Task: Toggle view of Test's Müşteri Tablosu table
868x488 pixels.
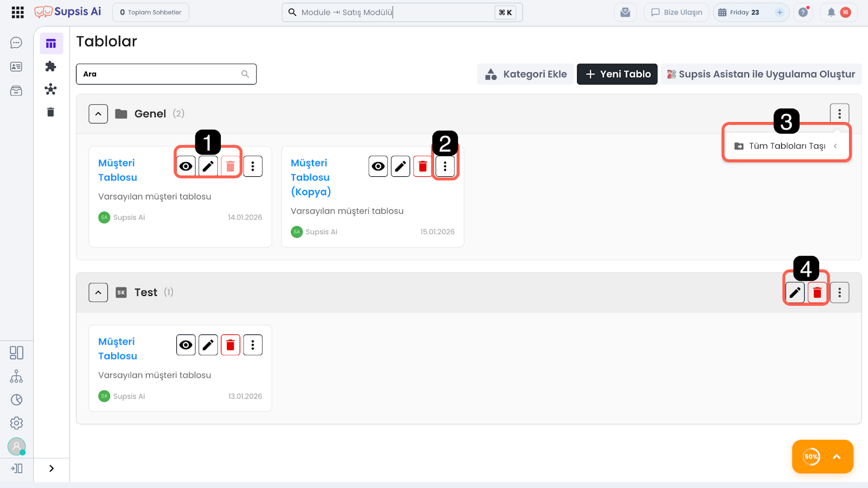Action: (x=186, y=345)
